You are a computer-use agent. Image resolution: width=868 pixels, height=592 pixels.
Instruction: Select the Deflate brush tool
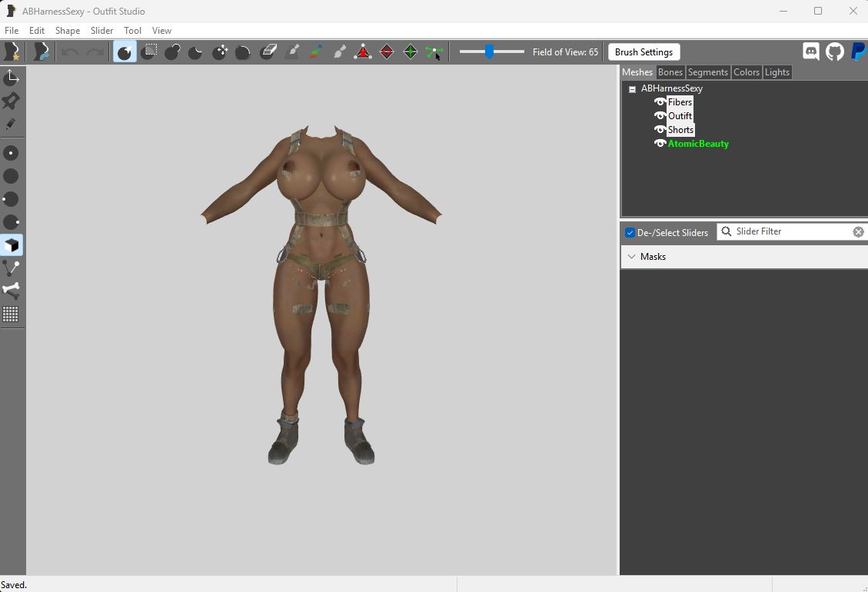[x=195, y=52]
